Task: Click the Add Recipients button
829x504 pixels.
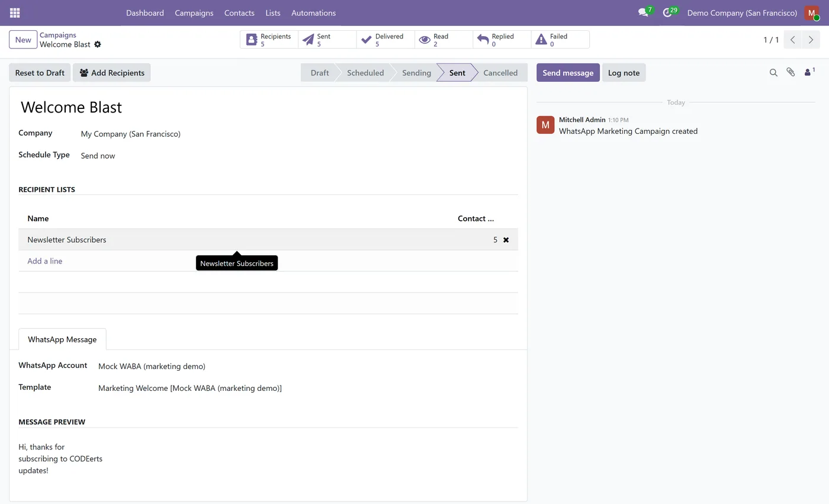Action: pos(112,73)
